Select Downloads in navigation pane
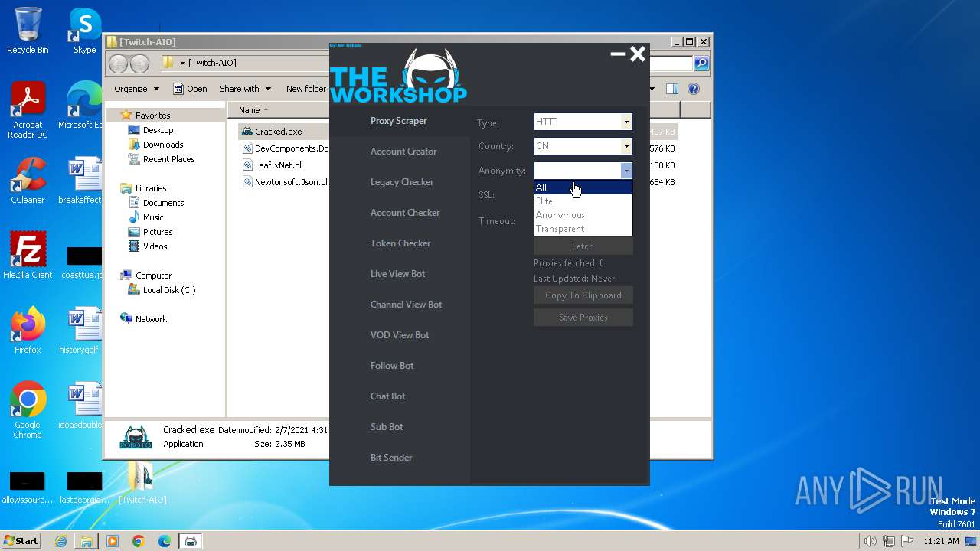The image size is (980, 551). pyautogui.click(x=163, y=145)
